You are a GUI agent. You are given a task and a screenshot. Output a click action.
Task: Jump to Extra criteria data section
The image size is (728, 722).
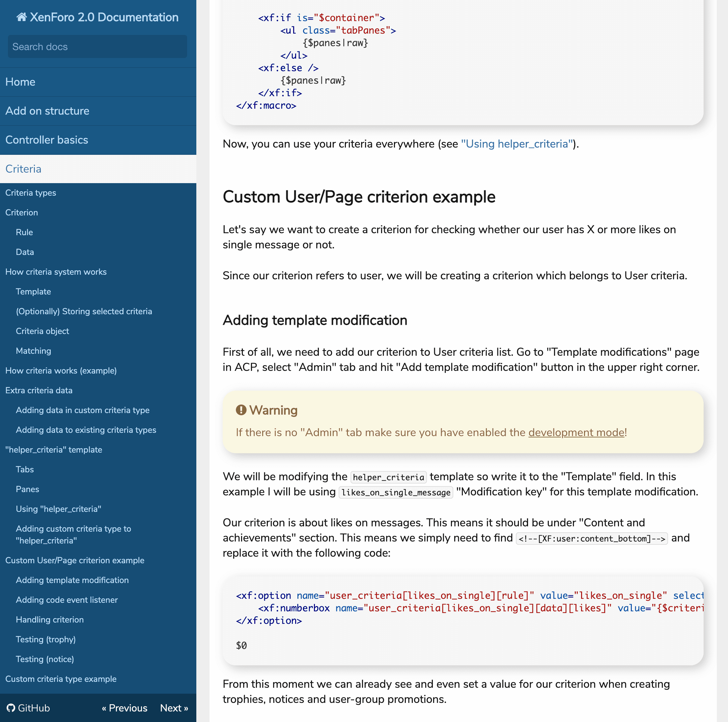tap(39, 390)
